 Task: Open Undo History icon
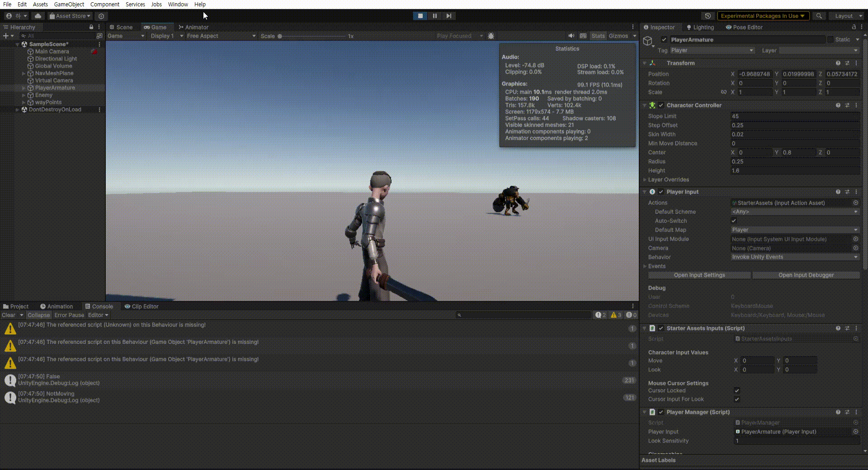tap(708, 16)
